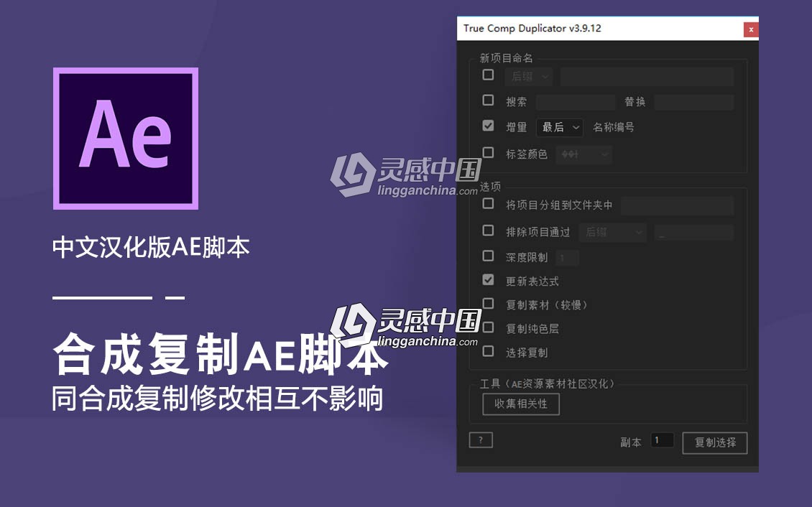The width and height of the screenshot is (812, 507).
Task: Disable the 更新表达式 checkbox
Action: [x=488, y=280]
